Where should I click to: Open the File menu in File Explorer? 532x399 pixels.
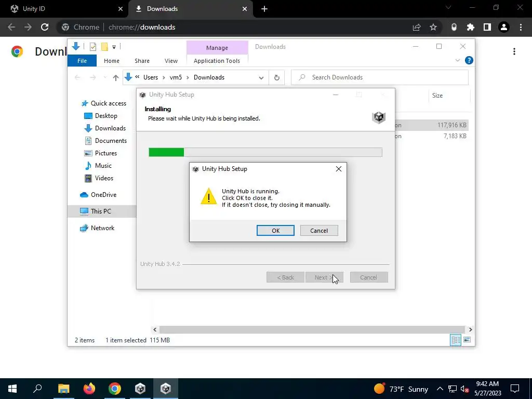point(82,61)
